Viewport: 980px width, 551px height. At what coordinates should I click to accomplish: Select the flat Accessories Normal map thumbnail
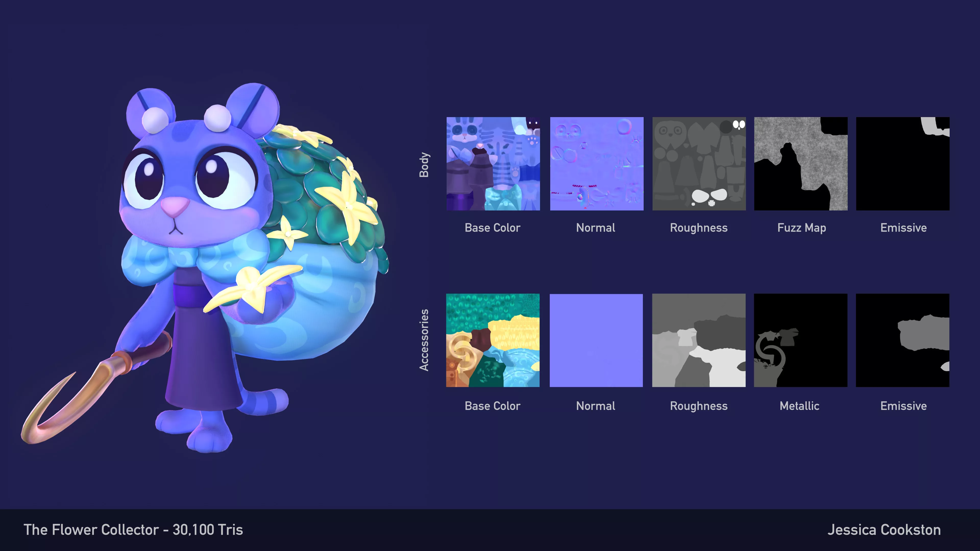pos(596,340)
